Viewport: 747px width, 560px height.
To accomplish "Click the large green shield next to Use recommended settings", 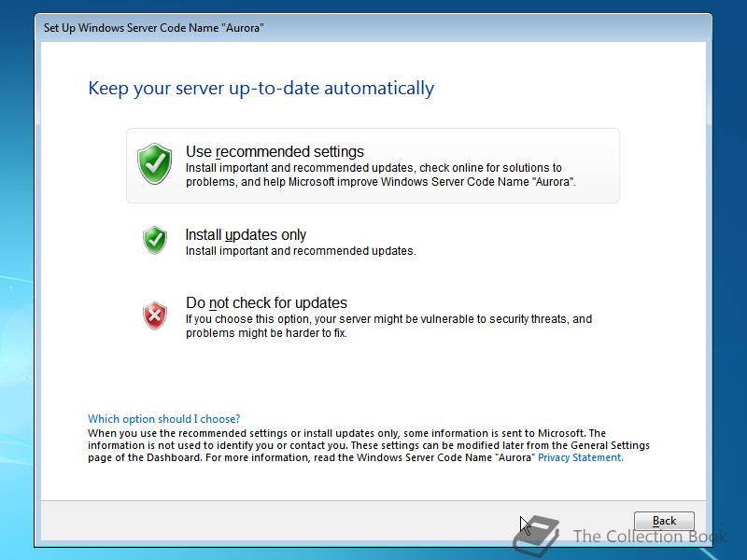I will tap(155, 164).
